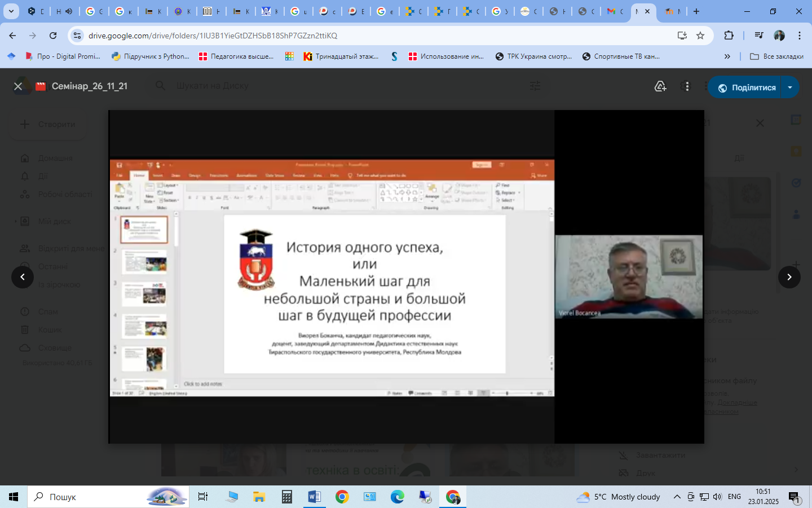View site information icon beside URL

click(77, 36)
